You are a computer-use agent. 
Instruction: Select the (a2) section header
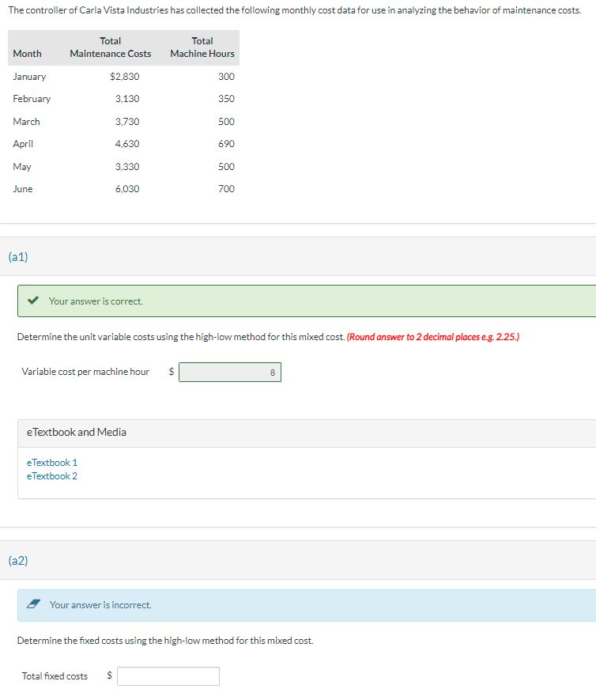[18, 560]
